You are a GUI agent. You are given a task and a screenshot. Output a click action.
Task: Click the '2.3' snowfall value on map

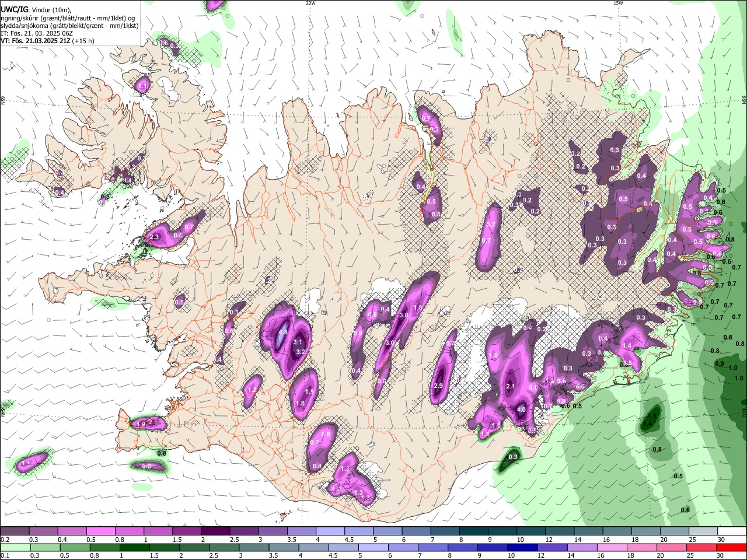[x=155, y=237]
